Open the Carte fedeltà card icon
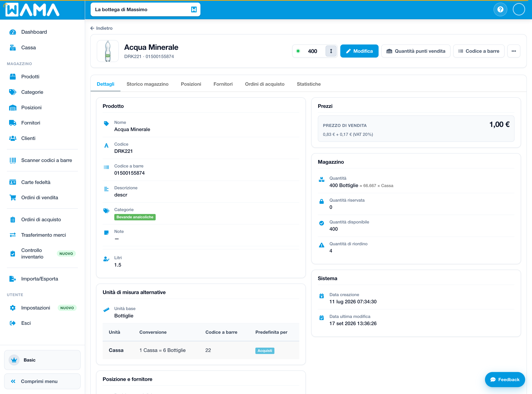 pyautogui.click(x=13, y=182)
